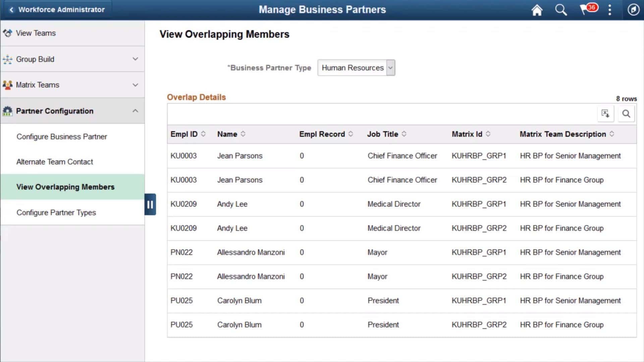The image size is (644, 362).
Task: Open Configure Business Partner page
Action: pos(62,136)
